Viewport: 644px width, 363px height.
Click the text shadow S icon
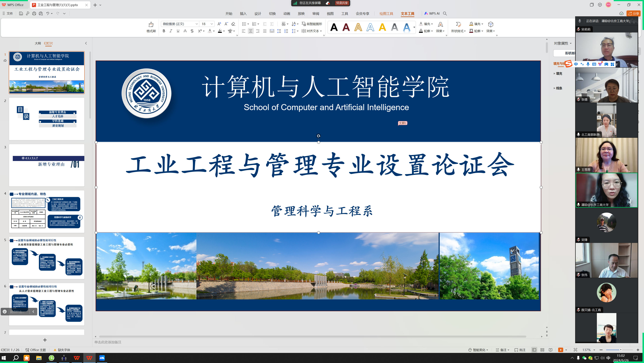[x=192, y=31]
